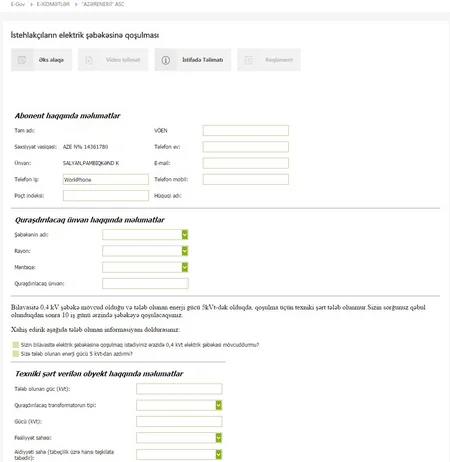Viewport: 450px width, 462px height.
Task: Click the Əks əlaqə feedback icon
Action: tap(22, 60)
